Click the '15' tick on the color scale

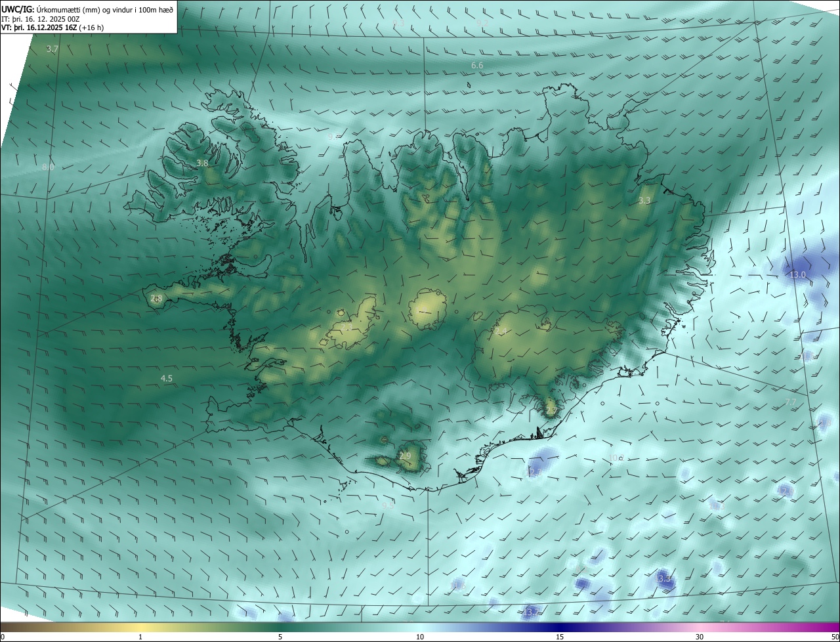[x=560, y=637]
